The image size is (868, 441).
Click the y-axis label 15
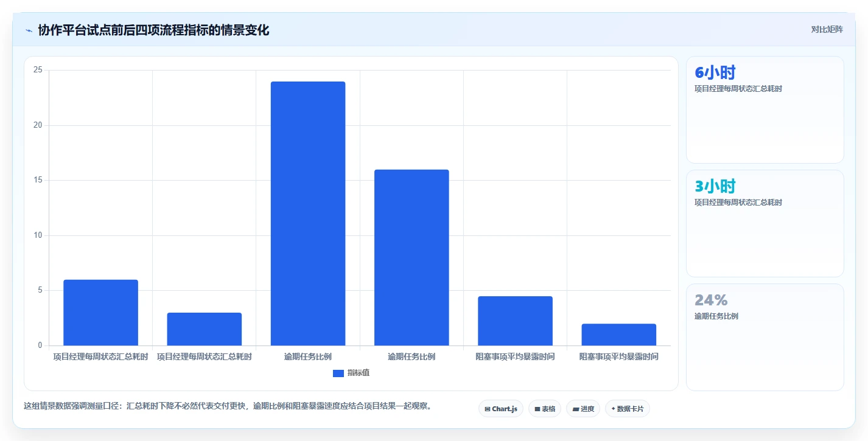click(38, 180)
